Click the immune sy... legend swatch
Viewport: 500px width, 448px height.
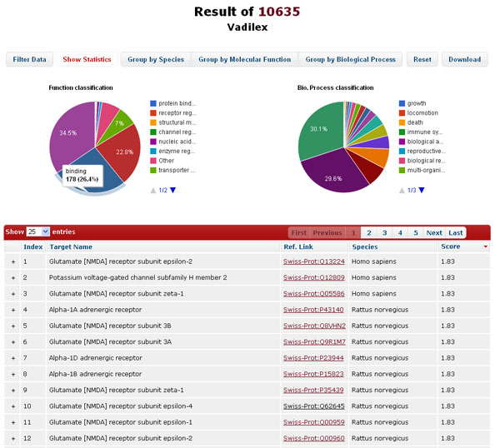pos(402,132)
